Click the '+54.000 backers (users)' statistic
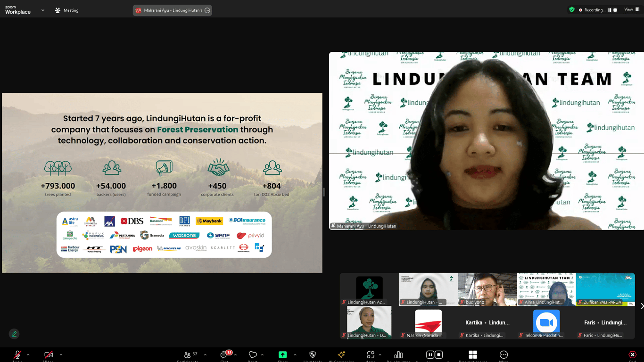 tap(111, 178)
